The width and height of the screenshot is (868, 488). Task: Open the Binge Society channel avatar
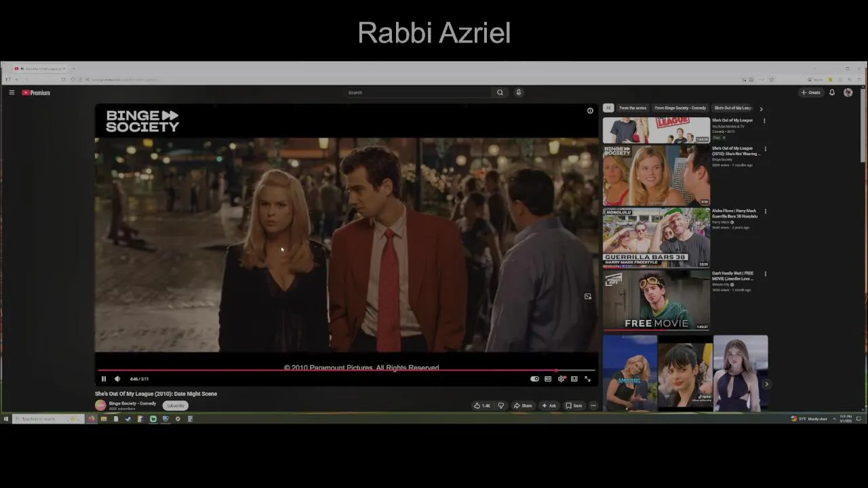point(100,405)
